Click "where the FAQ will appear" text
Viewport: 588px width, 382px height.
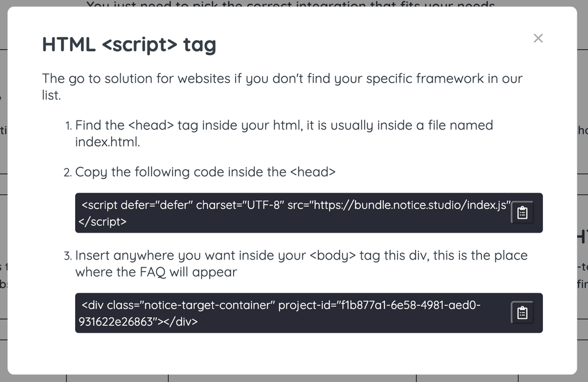pos(156,272)
